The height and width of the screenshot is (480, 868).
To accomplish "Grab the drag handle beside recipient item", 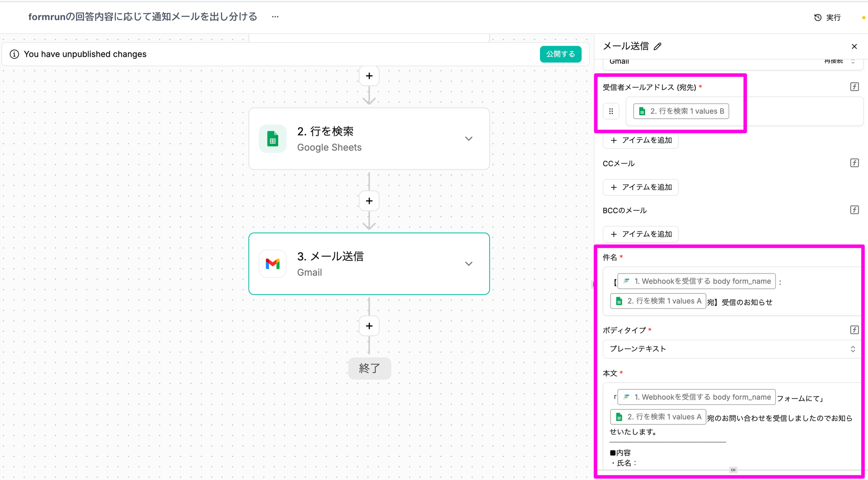I will [611, 112].
